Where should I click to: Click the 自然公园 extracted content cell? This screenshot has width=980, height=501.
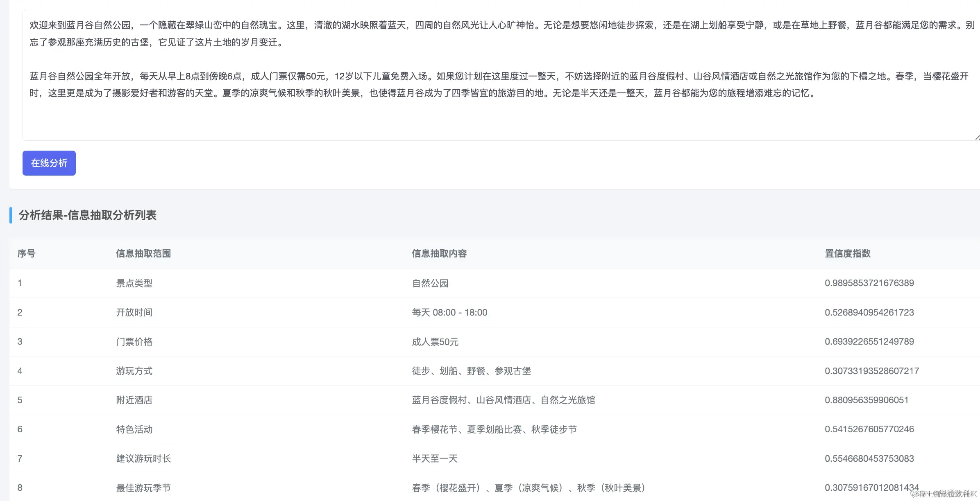pos(430,283)
